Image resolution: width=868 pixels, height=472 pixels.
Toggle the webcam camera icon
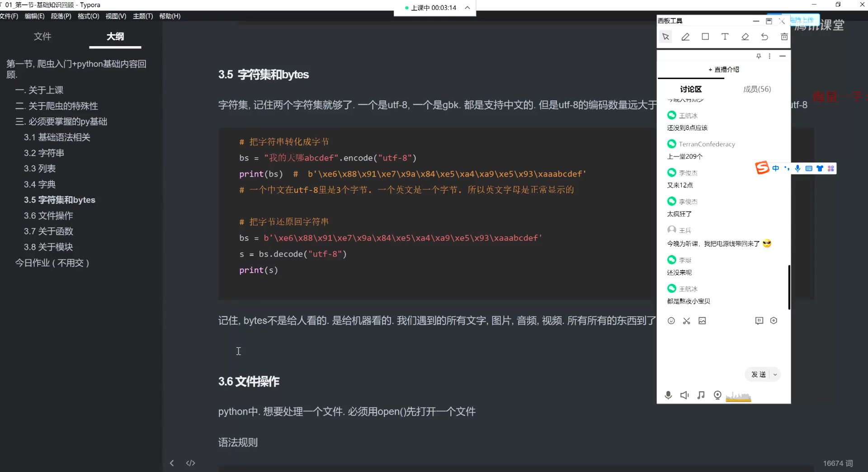717,395
